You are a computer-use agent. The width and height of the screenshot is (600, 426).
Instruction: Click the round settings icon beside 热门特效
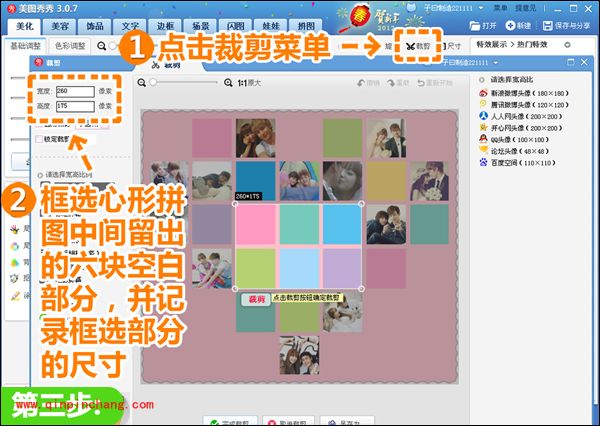click(x=567, y=45)
